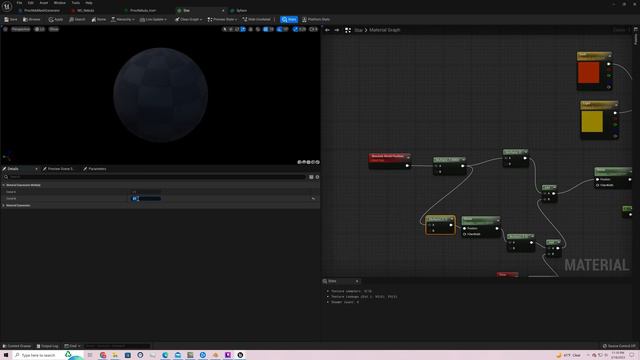Screen dimensions: 640x360
Task: Toggle the highlighted blue transform tool icon
Action: pos(243,29)
